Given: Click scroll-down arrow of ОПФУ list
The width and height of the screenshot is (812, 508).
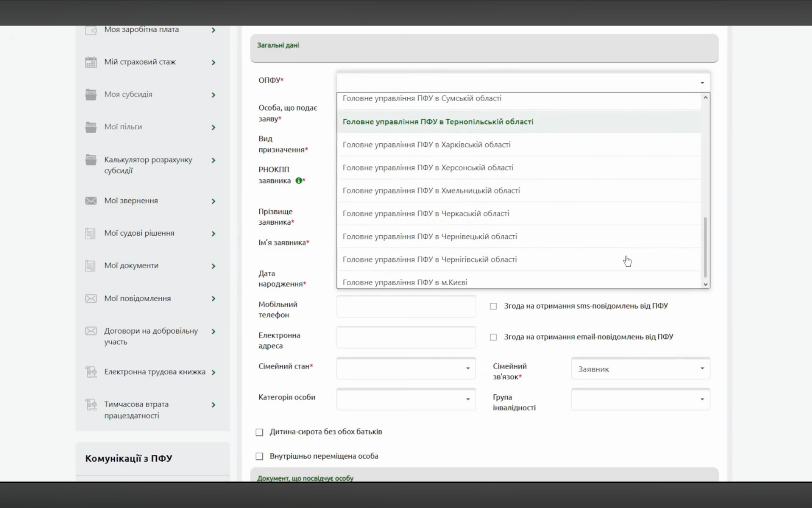Looking at the screenshot, I should click(x=706, y=284).
